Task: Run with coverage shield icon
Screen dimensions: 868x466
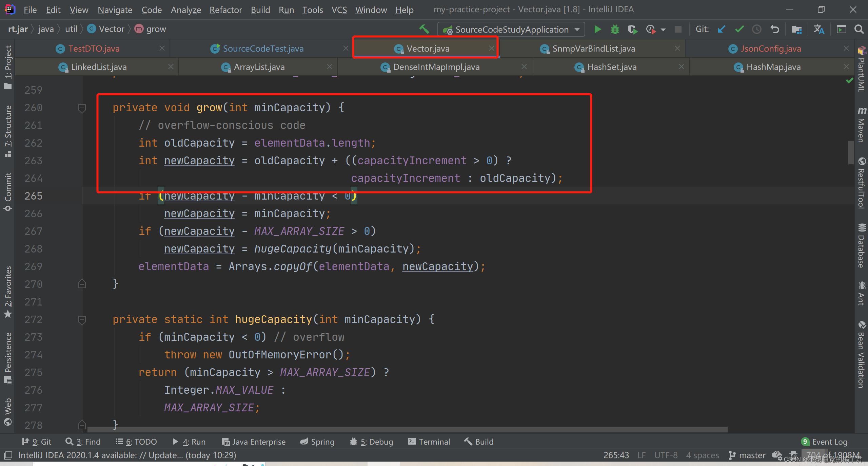Action: [632, 30]
